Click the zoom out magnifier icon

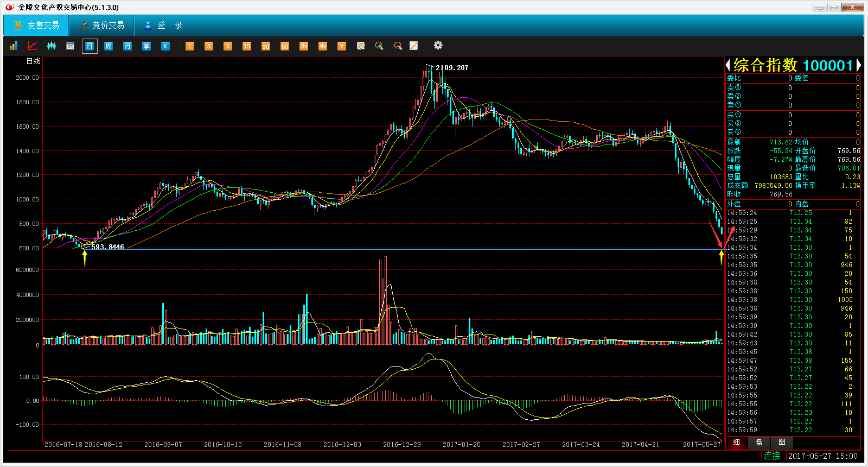[x=398, y=46]
